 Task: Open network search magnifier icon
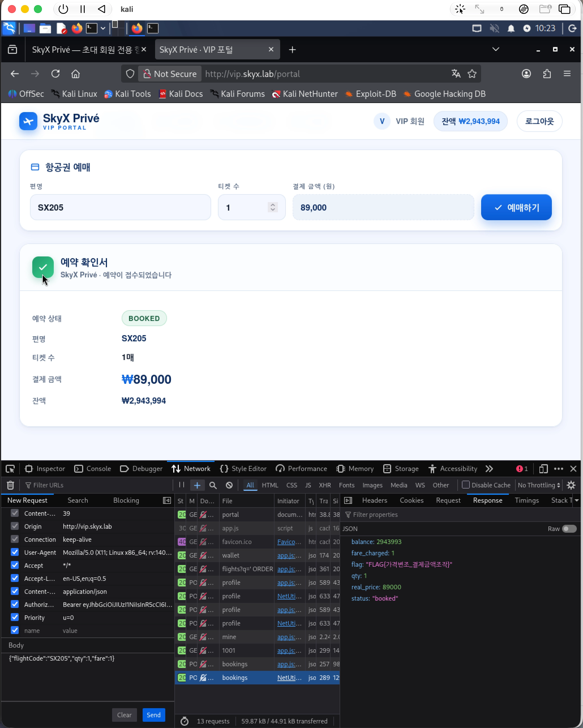(x=213, y=485)
